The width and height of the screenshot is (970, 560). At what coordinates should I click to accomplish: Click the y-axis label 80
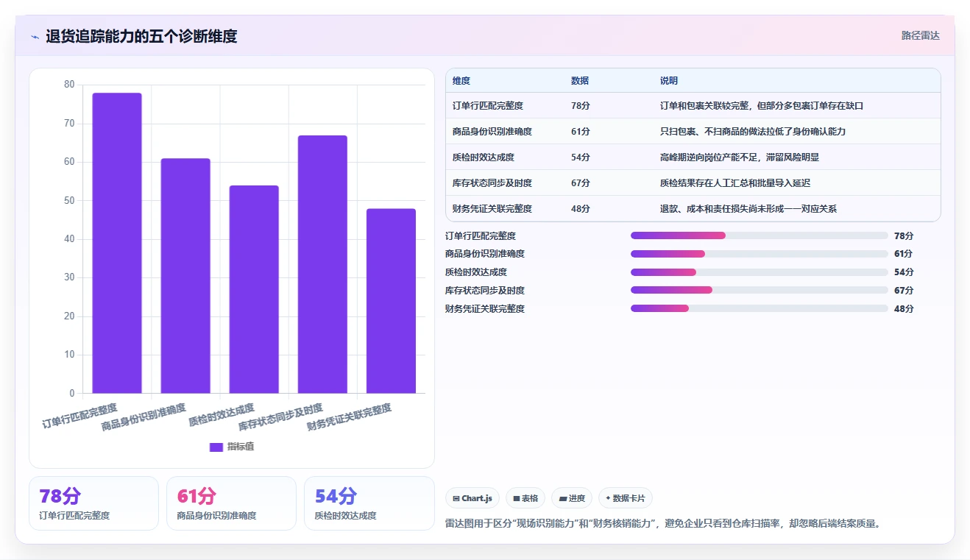(69, 85)
